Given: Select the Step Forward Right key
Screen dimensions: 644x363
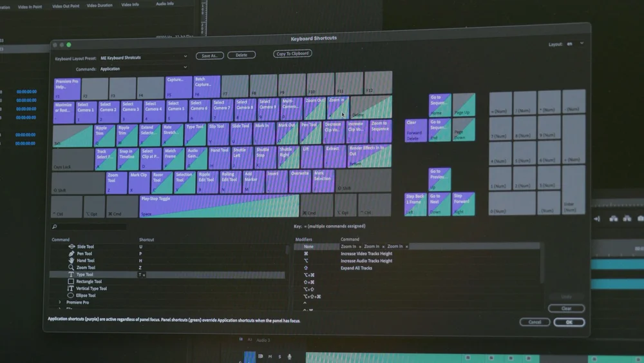Looking at the screenshot, I should point(464,204).
